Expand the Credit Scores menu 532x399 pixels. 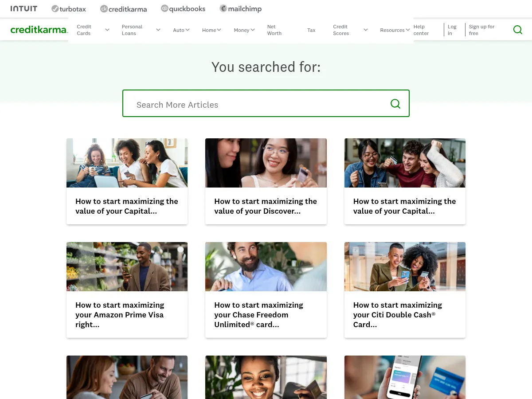365,30
